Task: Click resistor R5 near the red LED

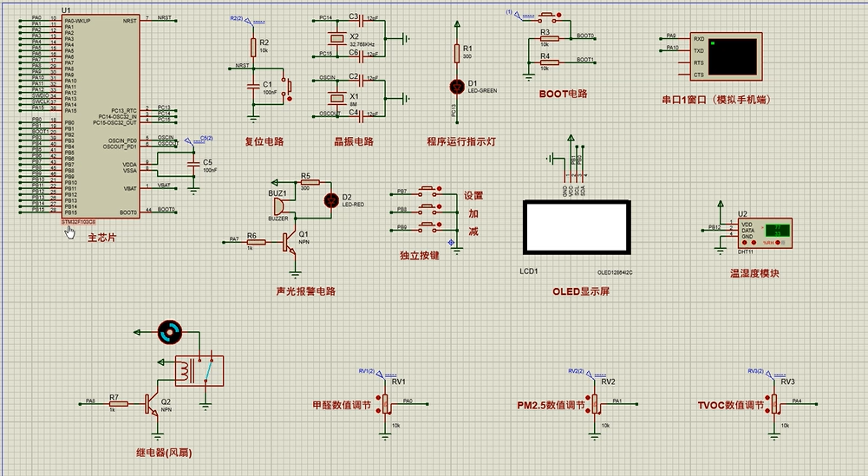Action: click(x=310, y=182)
